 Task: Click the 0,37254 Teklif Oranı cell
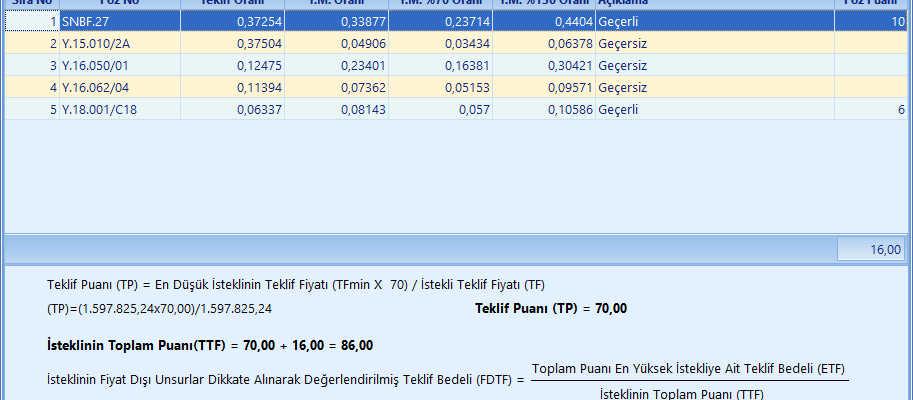pyautogui.click(x=232, y=21)
